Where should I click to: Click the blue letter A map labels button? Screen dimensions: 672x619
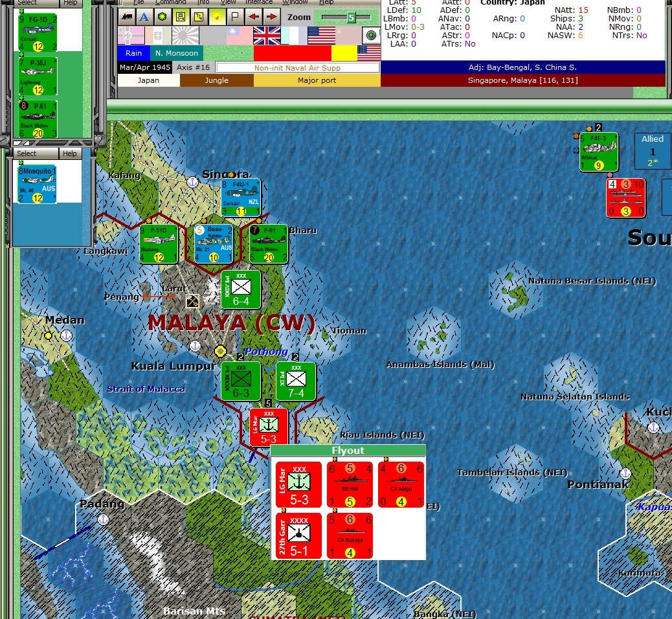(x=144, y=17)
